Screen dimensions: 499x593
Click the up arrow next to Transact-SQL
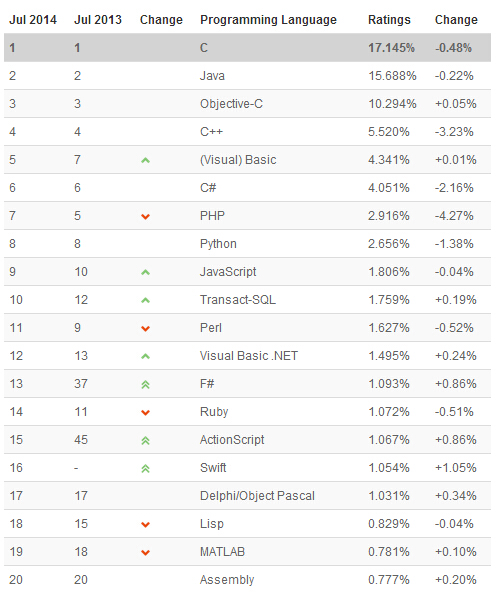pos(145,300)
